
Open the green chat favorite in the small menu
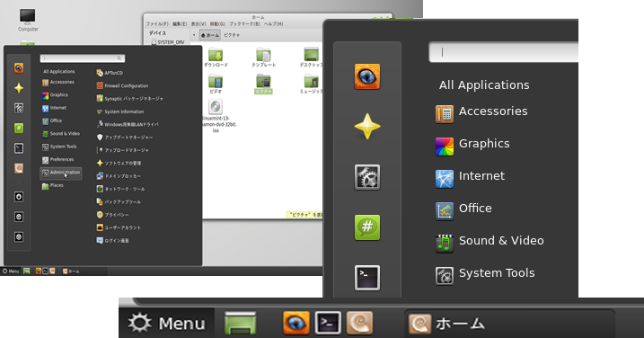click(19, 129)
